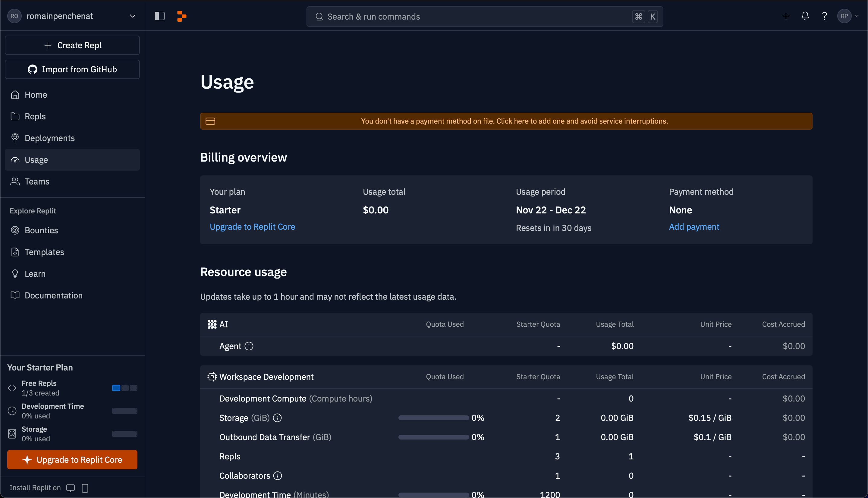Click the desktop install icon
The height and width of the screenshot is (498, 868).
(71, 488)
